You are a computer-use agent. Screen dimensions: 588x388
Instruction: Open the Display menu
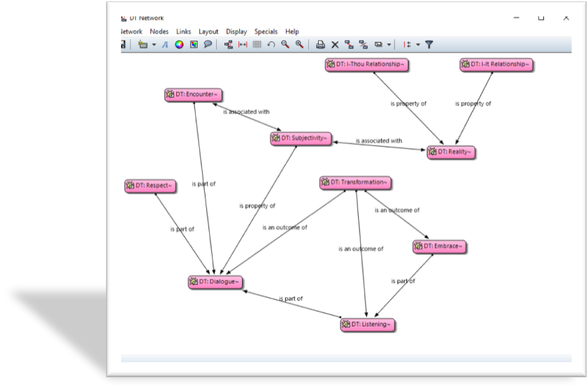(x=236, y=31)
